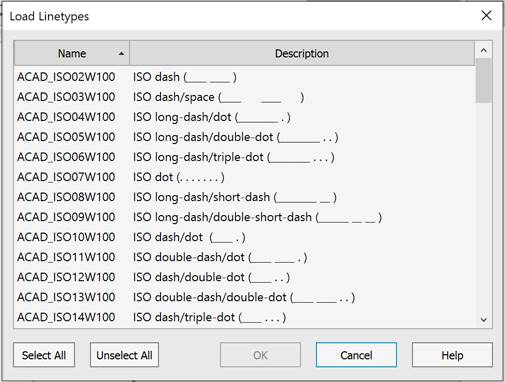Pick the ACAD_ISO06W100 long-dash/triple-dot entry
The width and height of the screenshot is (505, 382).
pyautogui.click(x=245, y=157)
